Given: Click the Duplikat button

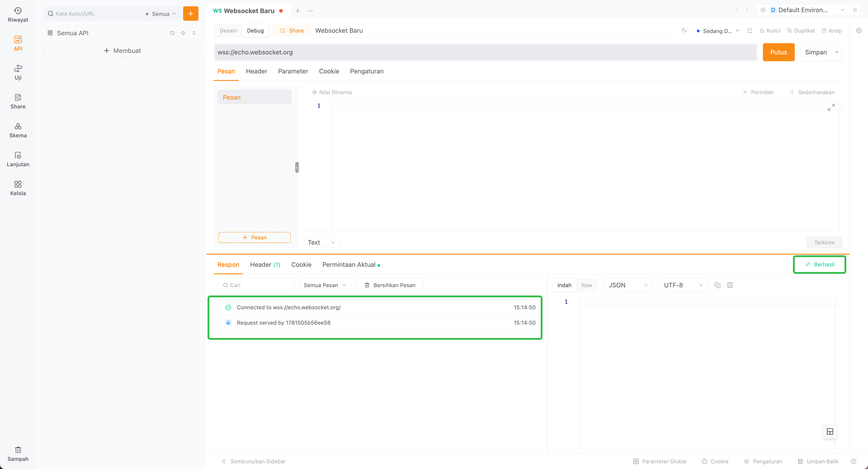Looking at the screenshot, I should [x=801, y=31].
